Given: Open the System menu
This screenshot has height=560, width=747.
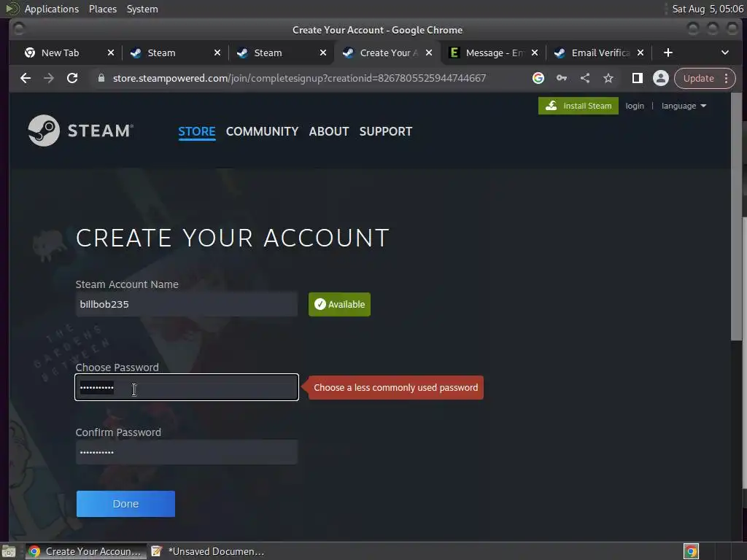Looking at the screenshot, I should 142,9.
